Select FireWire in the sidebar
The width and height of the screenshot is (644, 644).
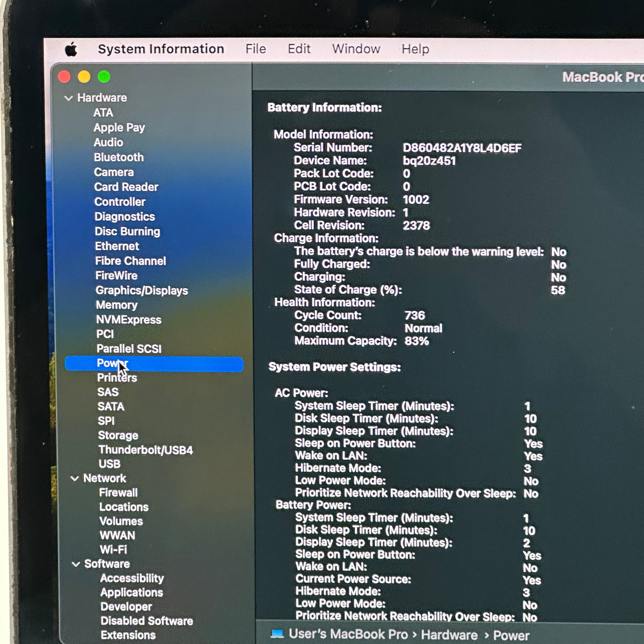pos(116,275)
